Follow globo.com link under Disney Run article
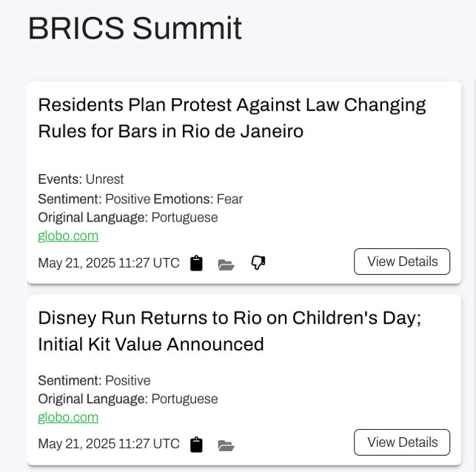 [68, 417]
